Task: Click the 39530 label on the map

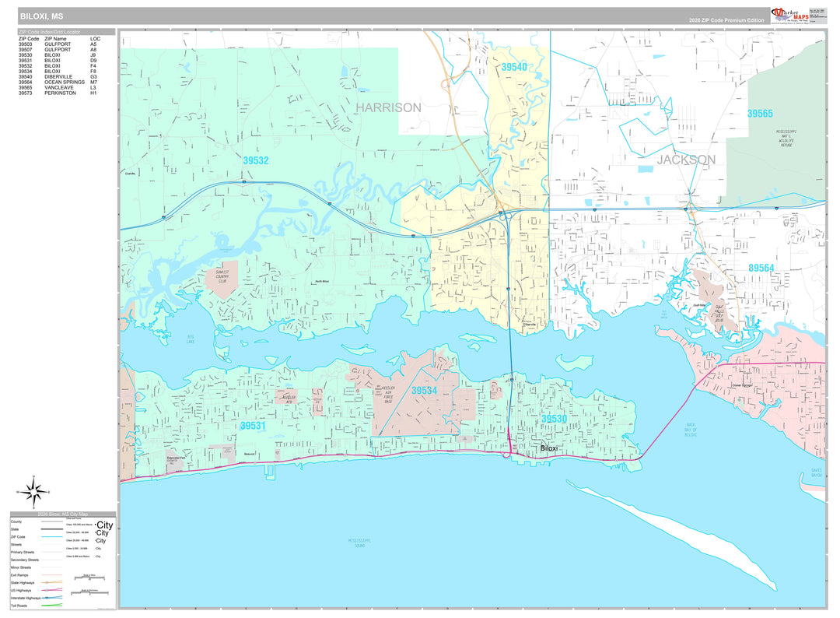Action: coord(554,419)
